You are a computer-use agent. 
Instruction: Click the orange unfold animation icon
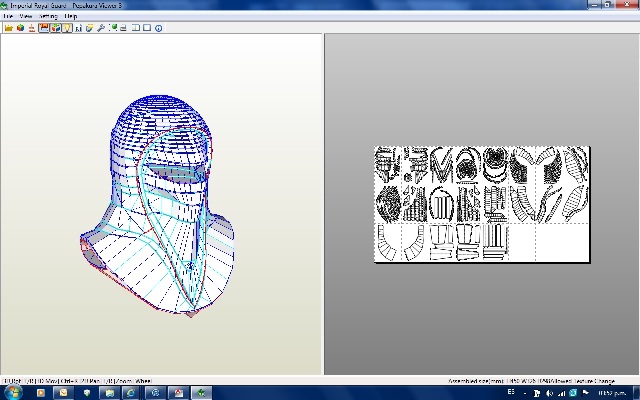pos(31,28)
